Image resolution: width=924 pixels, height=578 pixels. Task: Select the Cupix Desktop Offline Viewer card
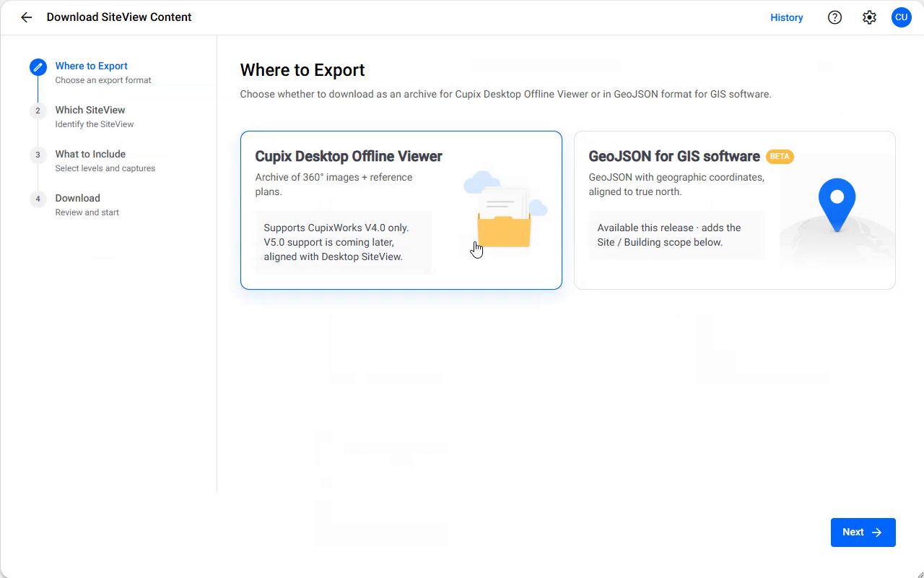[401, 210]
